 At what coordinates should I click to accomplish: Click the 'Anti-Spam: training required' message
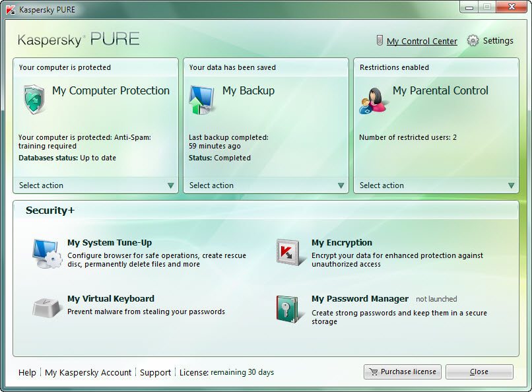pos(84,142)
